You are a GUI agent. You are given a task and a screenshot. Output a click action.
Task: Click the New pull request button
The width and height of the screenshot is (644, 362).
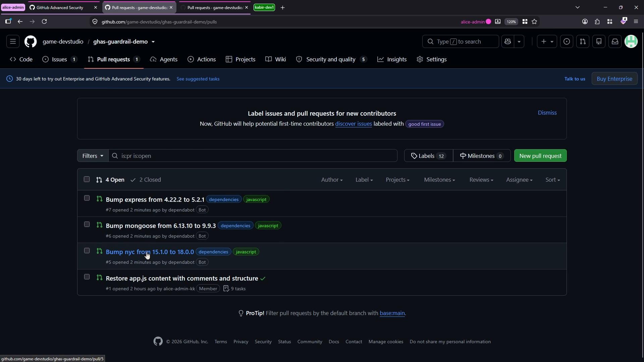pyautogui.click(x=540, y=156)
